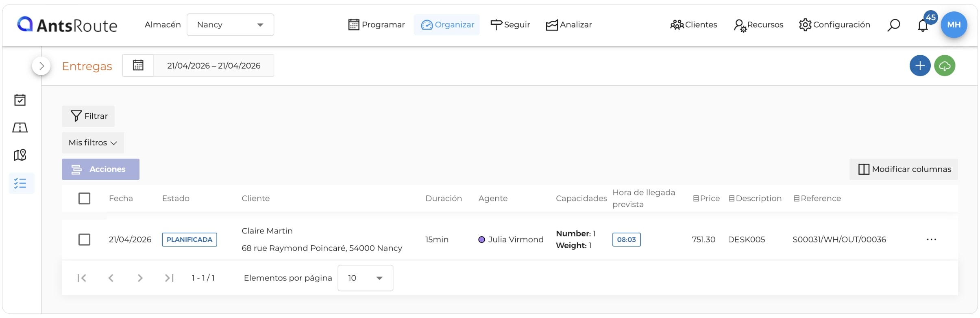Click the Capacidades column header

coord(581,199)
